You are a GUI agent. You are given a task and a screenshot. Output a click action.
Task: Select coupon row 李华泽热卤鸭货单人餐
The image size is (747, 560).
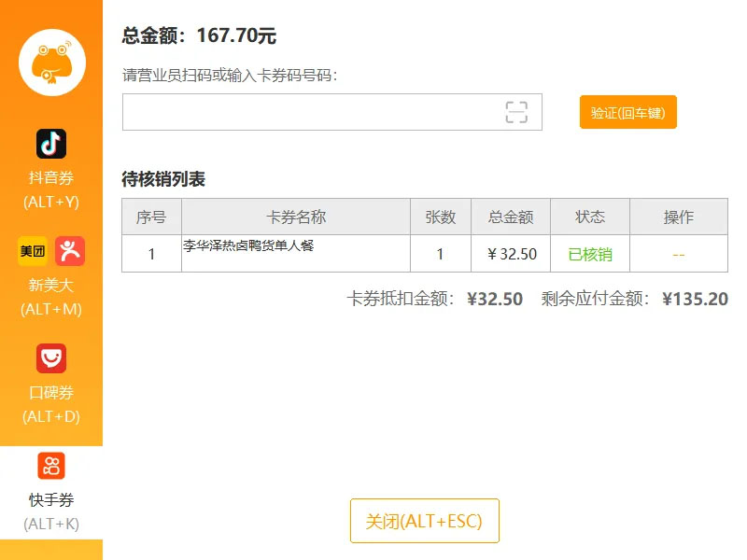(x=425, y=253)
